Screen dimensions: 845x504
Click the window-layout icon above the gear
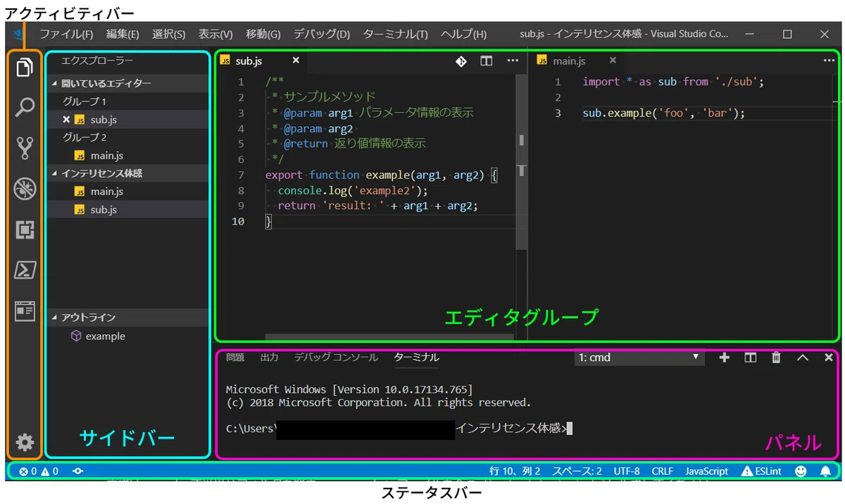pos(25,311)
